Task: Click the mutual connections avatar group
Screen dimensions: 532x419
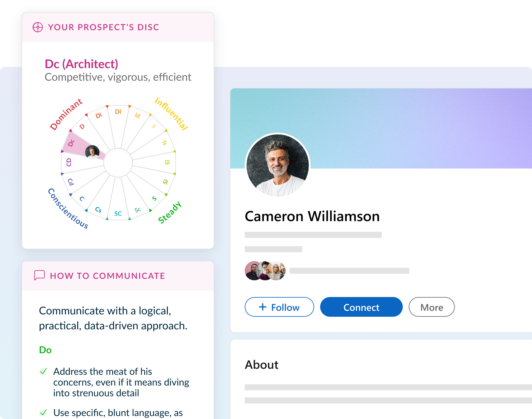Action: point(265,271)
